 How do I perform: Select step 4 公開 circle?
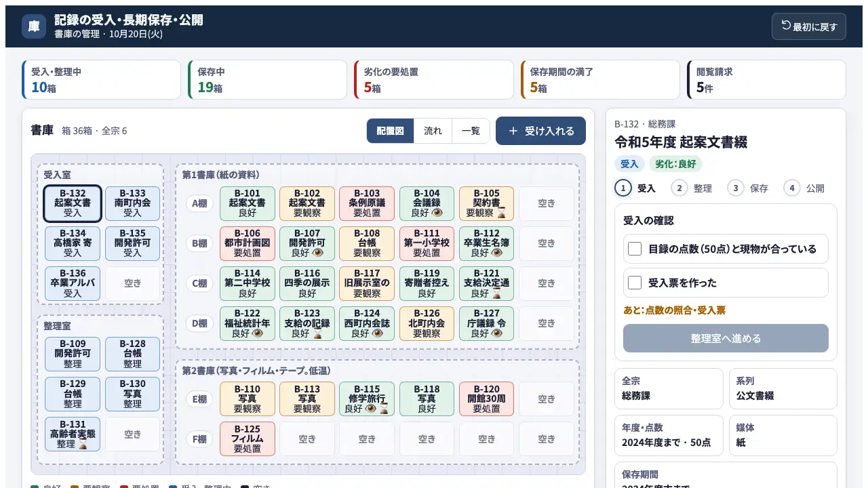(x=792, y=188)
